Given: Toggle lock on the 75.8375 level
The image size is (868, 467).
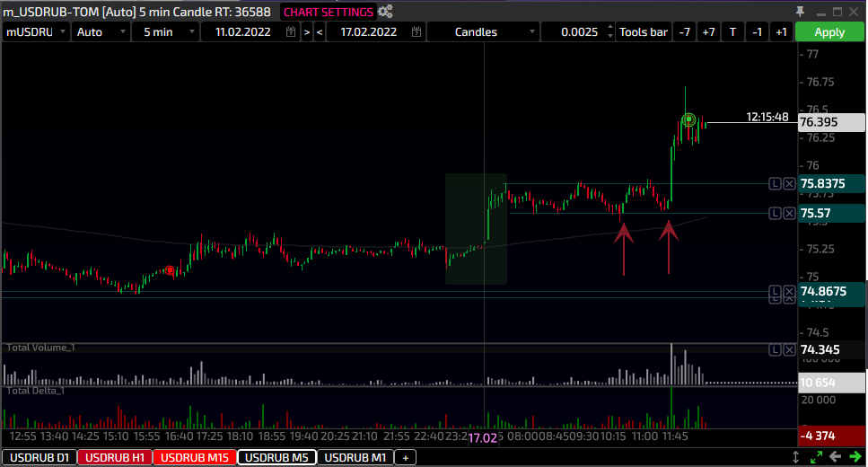Looking at the screenshot, I should pyautogui.click(x=775, y=183).
